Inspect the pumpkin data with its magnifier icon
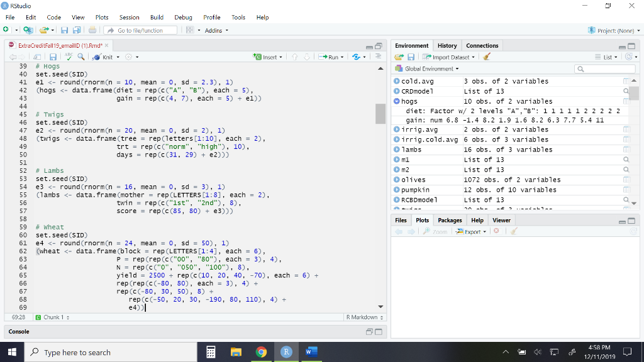Image resolution: width=644 pixels, height=362 pixels. 626,190
